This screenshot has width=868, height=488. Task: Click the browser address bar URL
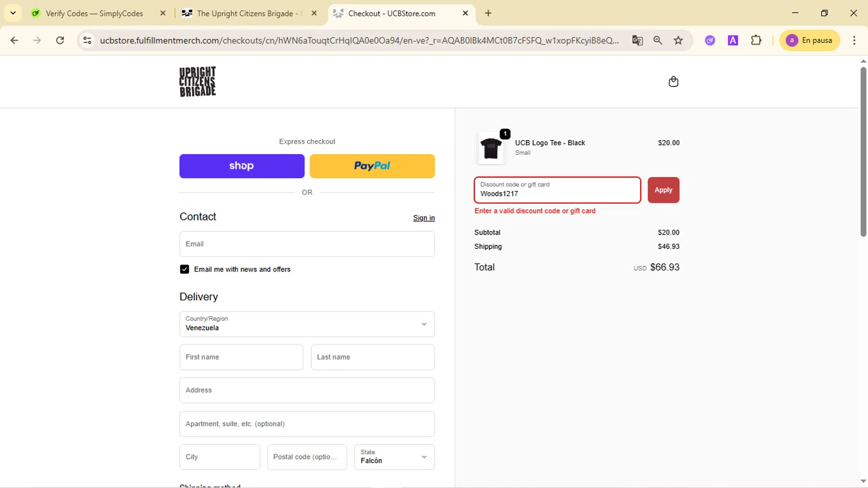359,41
